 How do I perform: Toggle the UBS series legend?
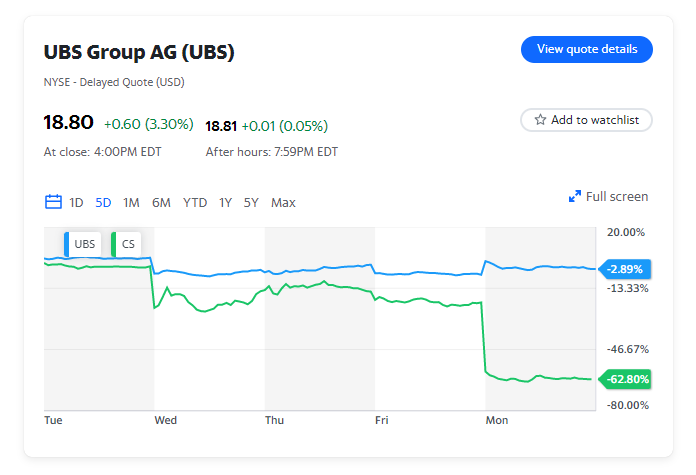[83, 244]
